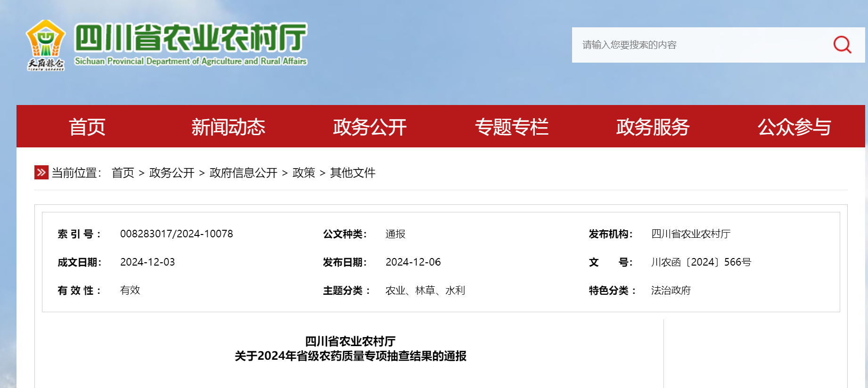Click the index number 008283017/2024-10078
The width and height of the screenshot is (868, 388).
[177, 234]
